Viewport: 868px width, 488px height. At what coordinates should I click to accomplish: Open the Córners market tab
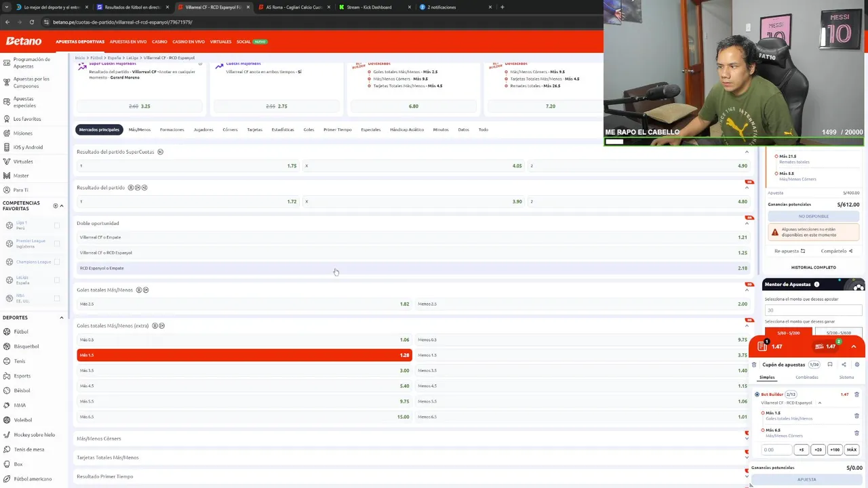point(230,129)
